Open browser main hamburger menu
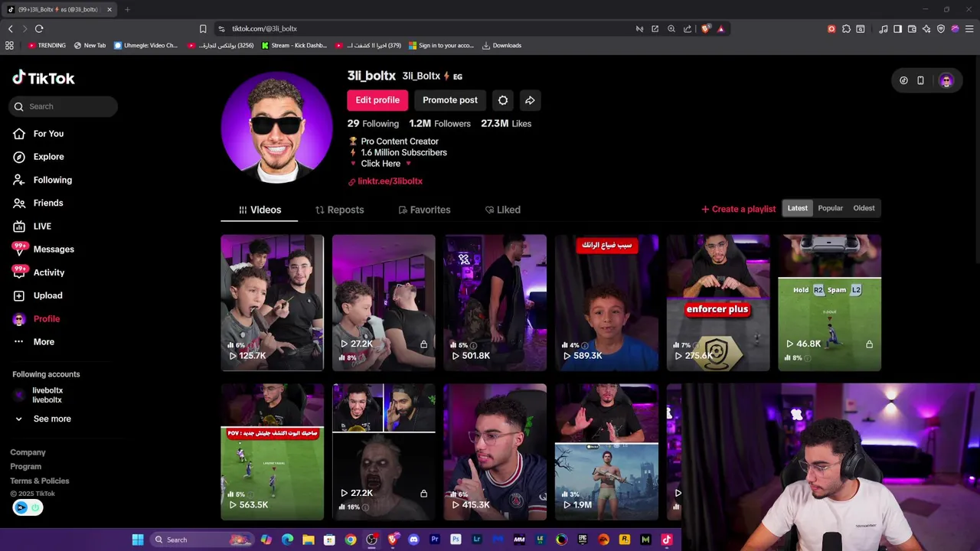 click(969, 28)
